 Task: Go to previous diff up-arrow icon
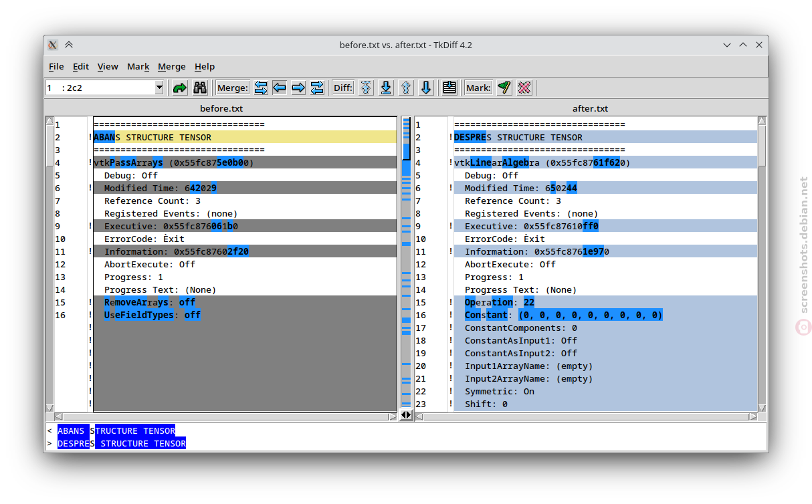(406, 88)
